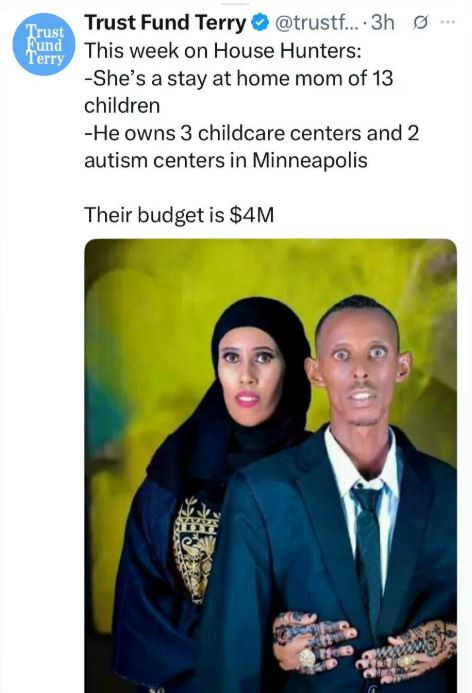
Task: Tap the 'Their budget is $4M' text
Action: coord(179,215)
